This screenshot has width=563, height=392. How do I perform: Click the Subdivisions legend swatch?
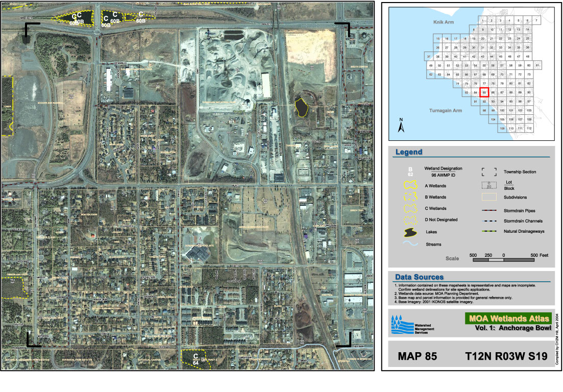pos(489,197)
